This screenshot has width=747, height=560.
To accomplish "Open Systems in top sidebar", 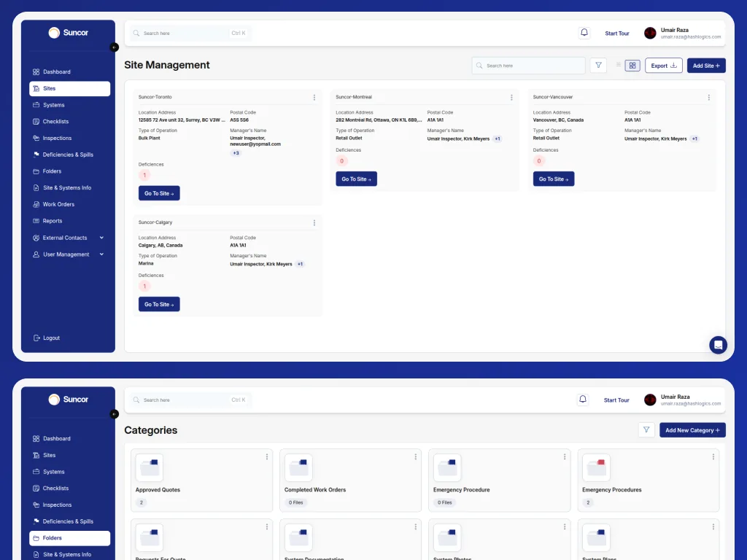I will tap(69, 105).
